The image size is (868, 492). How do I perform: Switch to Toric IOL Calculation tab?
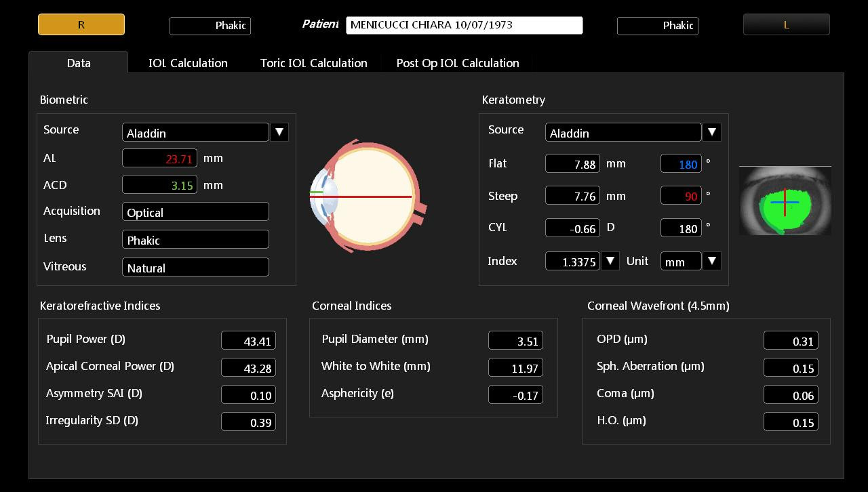pyautogui.click(x=313, y=63)
